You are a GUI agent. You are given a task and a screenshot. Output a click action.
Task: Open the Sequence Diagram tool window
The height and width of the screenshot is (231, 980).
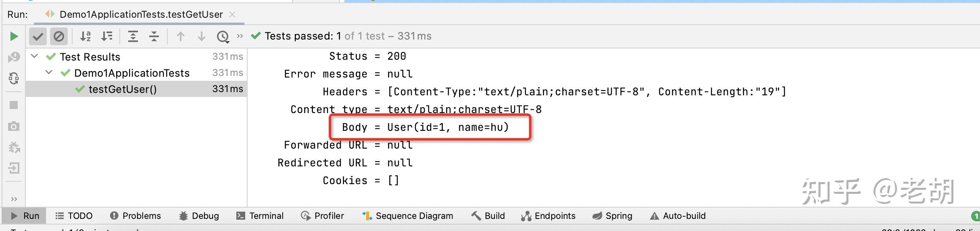click(x=407, y=216)
